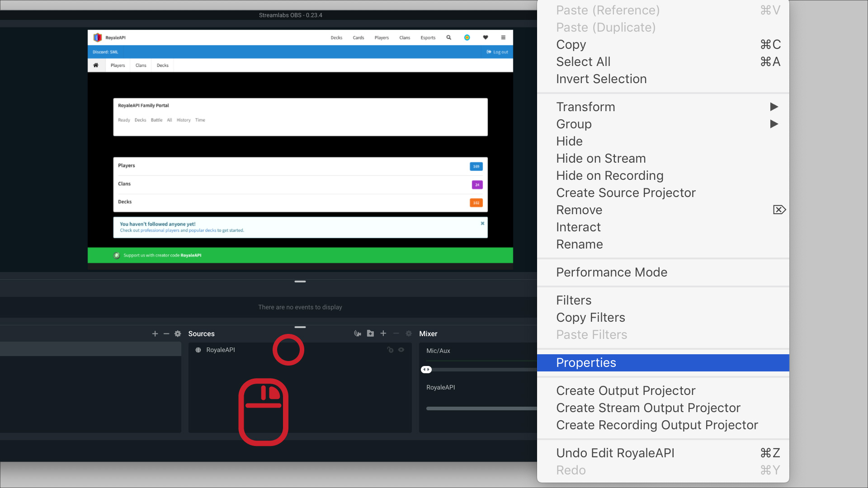Choose Rename in context menu
Image resolution: width=868 pixels, height=488 pixels.
[x=663, y=244]
